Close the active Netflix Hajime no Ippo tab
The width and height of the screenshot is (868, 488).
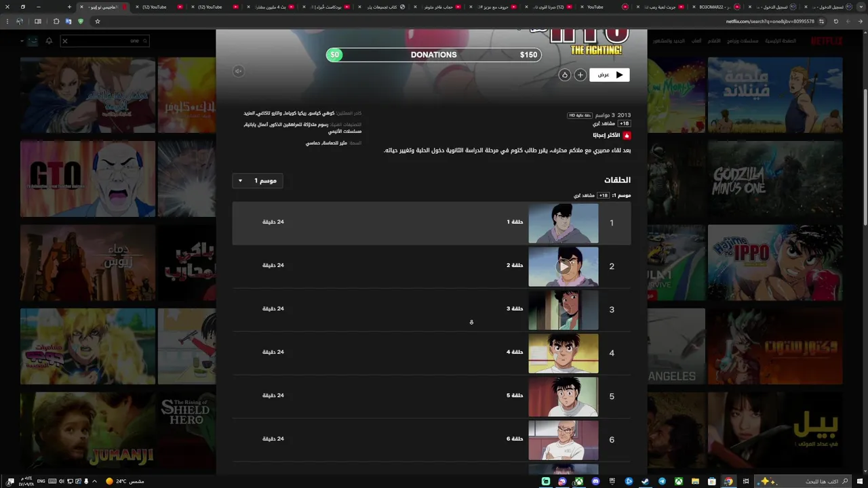(81, 7)
